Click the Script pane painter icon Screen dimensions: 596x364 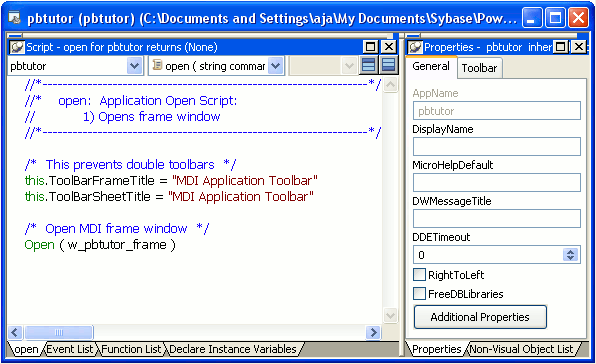[x=17, y=47]
